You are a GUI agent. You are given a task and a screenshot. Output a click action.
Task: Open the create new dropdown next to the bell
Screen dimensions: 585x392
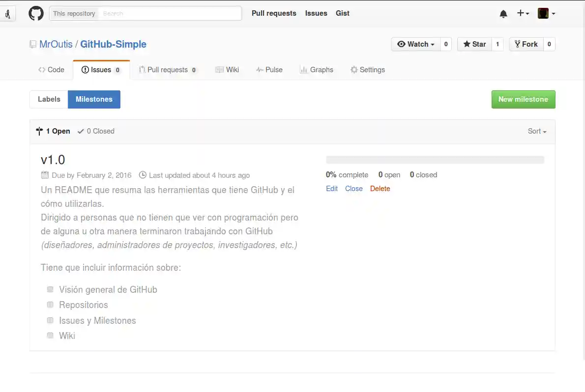[x=523, y=13]
